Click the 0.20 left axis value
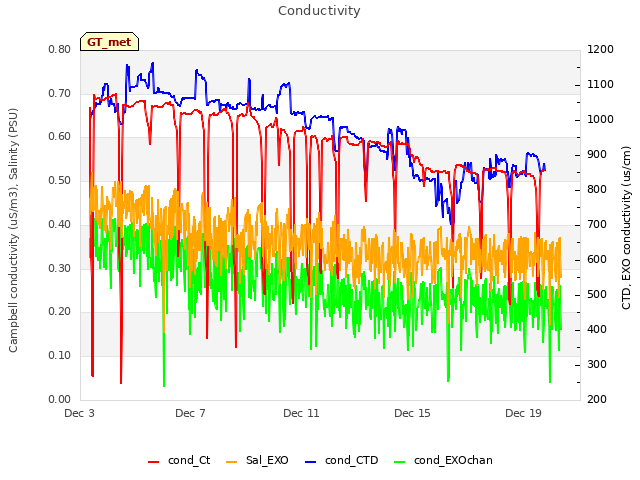The image size is (640, 480). click(60, 312)
